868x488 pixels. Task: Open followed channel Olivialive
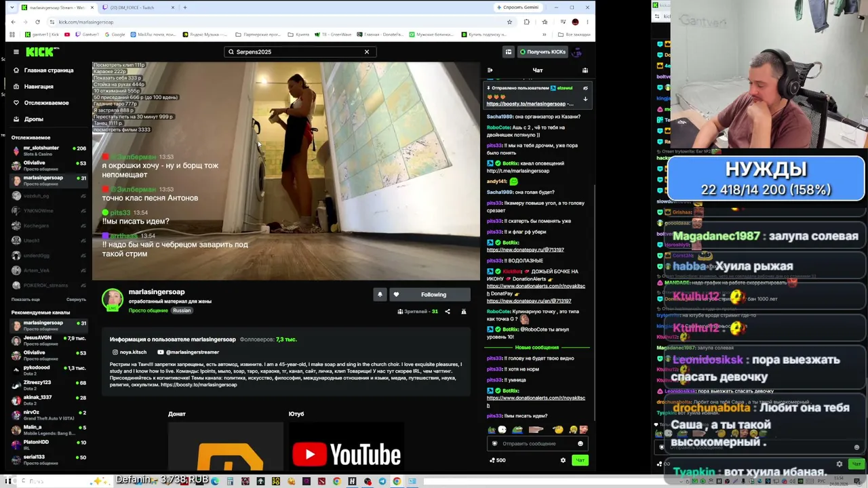[x=49, y=165]
